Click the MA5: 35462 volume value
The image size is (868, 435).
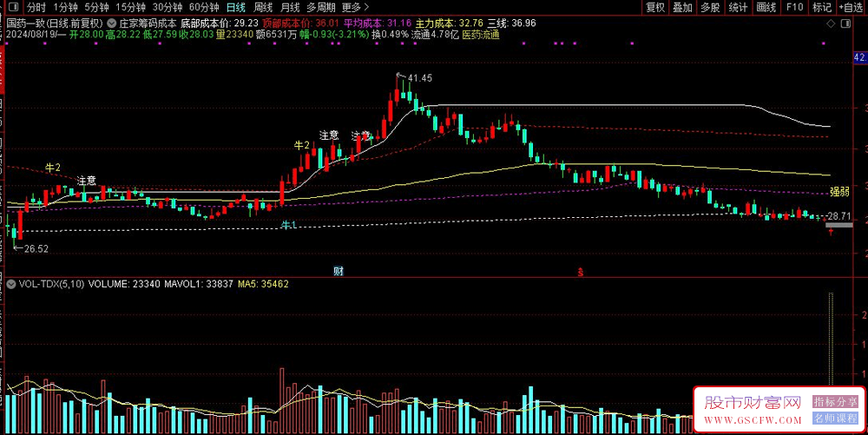coord(263,284)
